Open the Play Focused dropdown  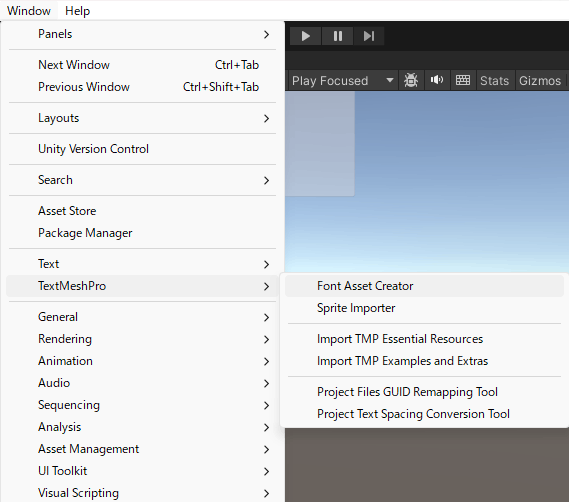tap(343, 80)
